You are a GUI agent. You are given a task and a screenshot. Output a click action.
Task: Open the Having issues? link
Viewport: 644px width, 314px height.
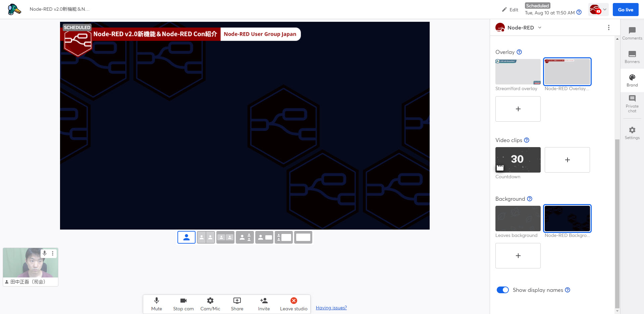pyautogui.click(x=331, y=308)
